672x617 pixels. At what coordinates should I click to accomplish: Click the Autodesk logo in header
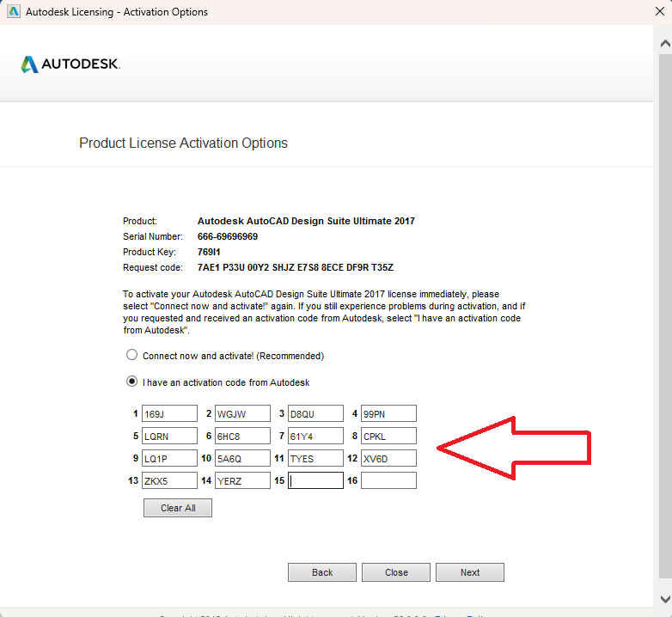70,64
